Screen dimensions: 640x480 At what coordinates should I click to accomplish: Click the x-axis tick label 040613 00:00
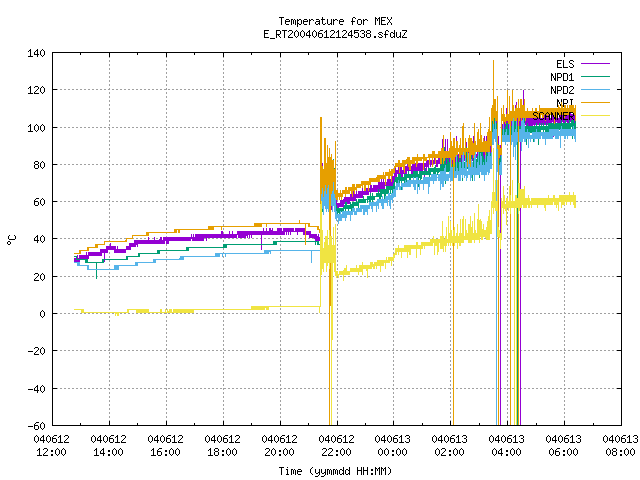[x=393, y=446]
